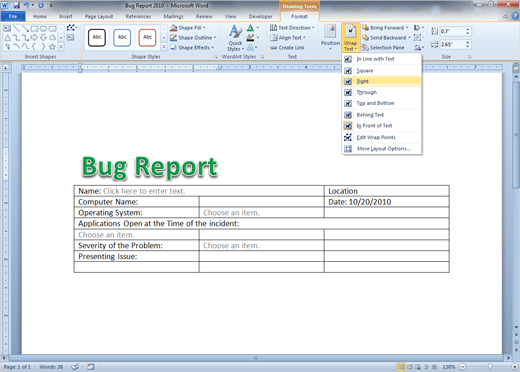The height and width of the screenshot is (372, 520).
Task: Select the cloud shape
Action: click(x=52, y=38)
